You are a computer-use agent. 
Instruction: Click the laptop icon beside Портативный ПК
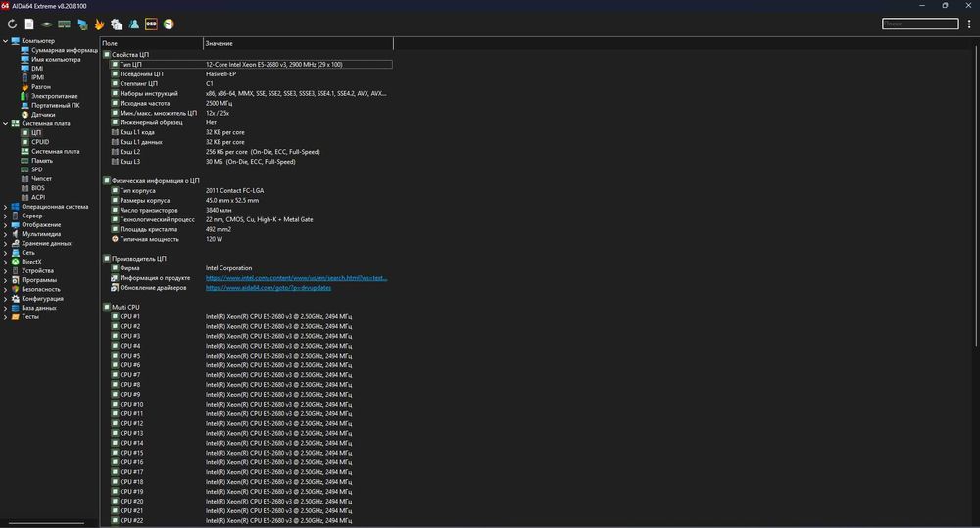tap(25, 105)
